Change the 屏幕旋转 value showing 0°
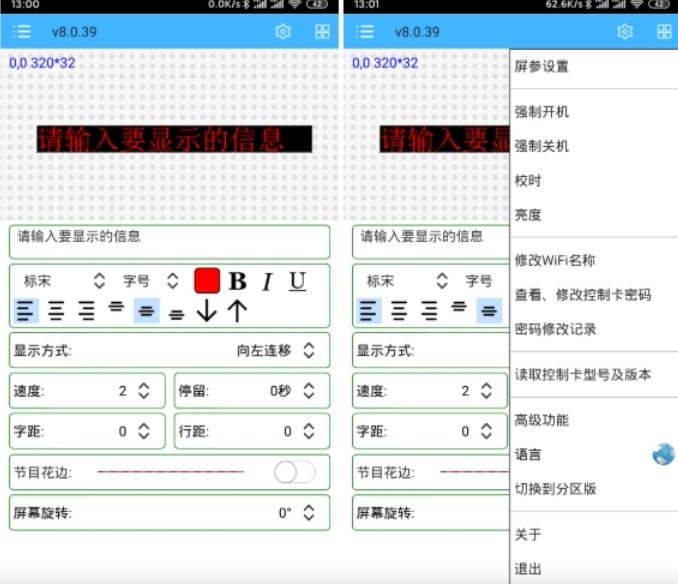The image size is (678, 585). pos(309,513)
